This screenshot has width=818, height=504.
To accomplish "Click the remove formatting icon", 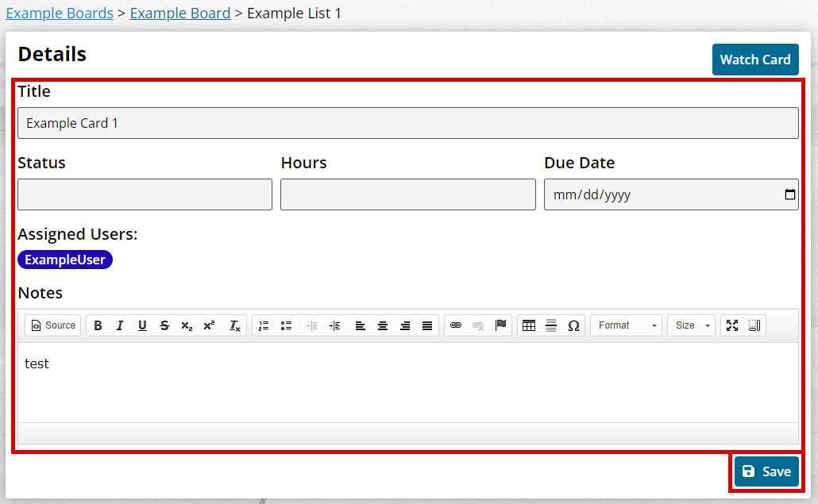I will pyautogui.click(x=235, y=325).
